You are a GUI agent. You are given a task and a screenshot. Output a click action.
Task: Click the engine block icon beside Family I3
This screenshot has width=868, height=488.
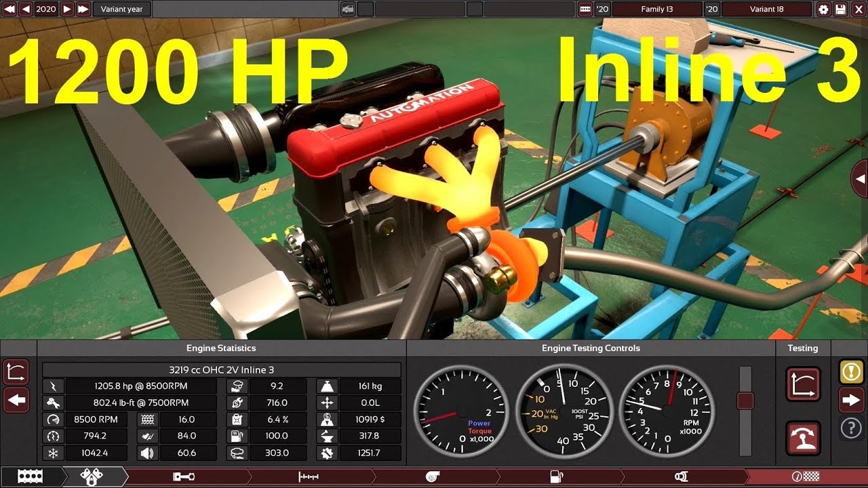585,9
